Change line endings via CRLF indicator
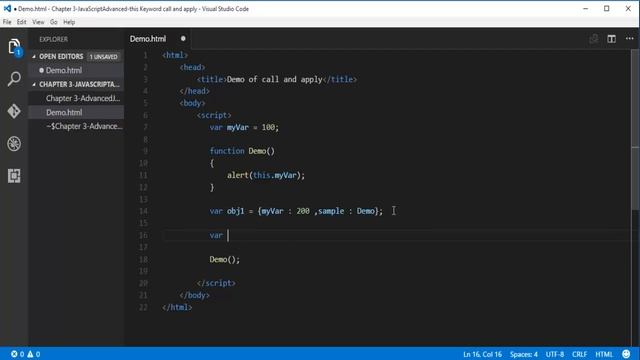The height and width of the screenshot is (360, 640). 579,354
